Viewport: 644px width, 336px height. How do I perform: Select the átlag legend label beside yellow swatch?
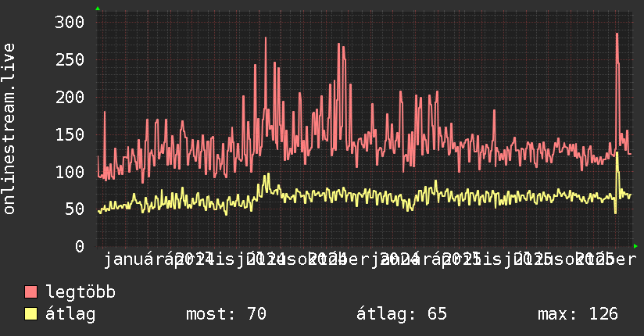click(70, 314)
